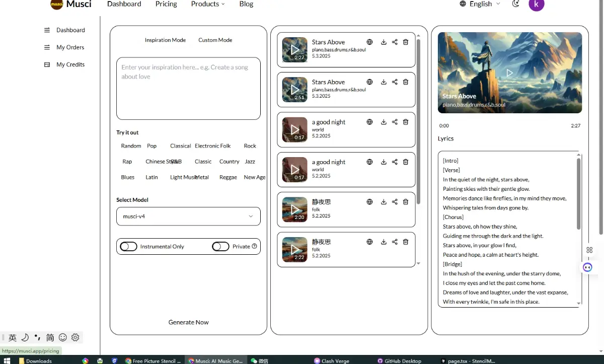Open the English language selector
This screenshot has width=604, height=364.
[x=480, y=4]
